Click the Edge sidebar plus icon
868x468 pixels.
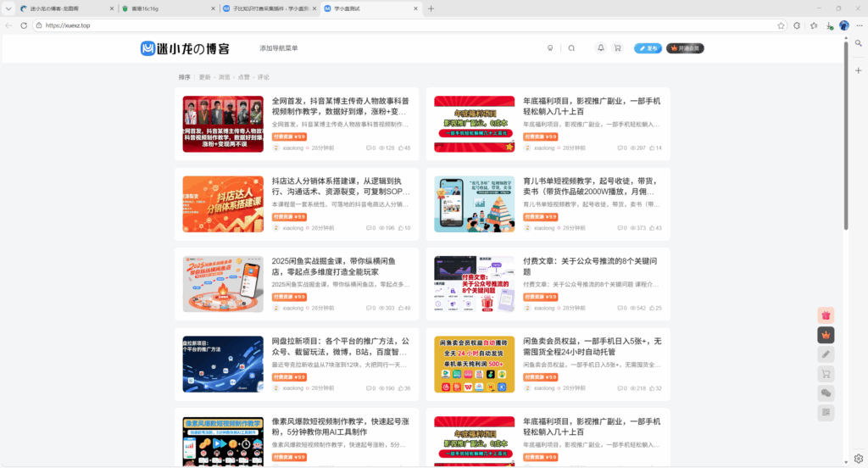859,70
